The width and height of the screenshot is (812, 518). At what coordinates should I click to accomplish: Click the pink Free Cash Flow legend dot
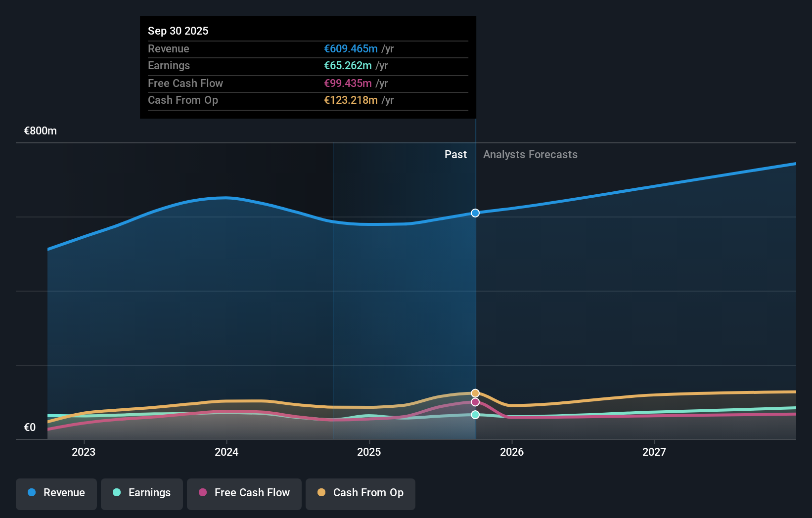203,493
